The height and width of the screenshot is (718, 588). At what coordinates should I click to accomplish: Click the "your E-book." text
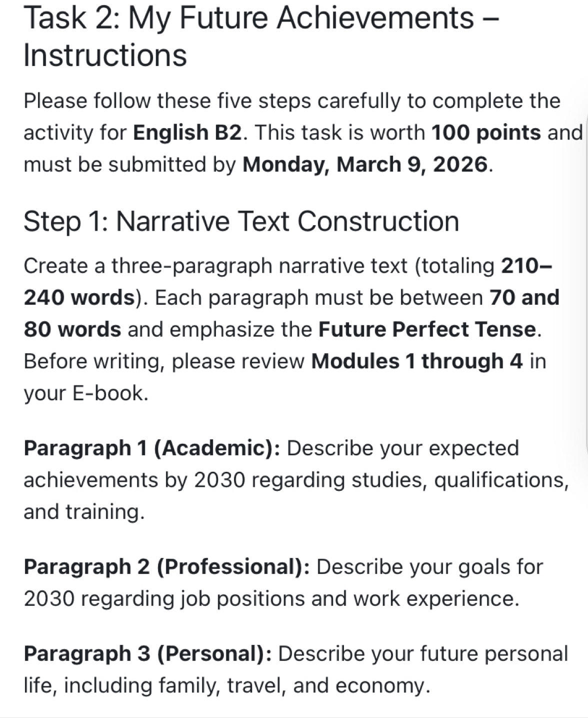(x=86, y=393)
